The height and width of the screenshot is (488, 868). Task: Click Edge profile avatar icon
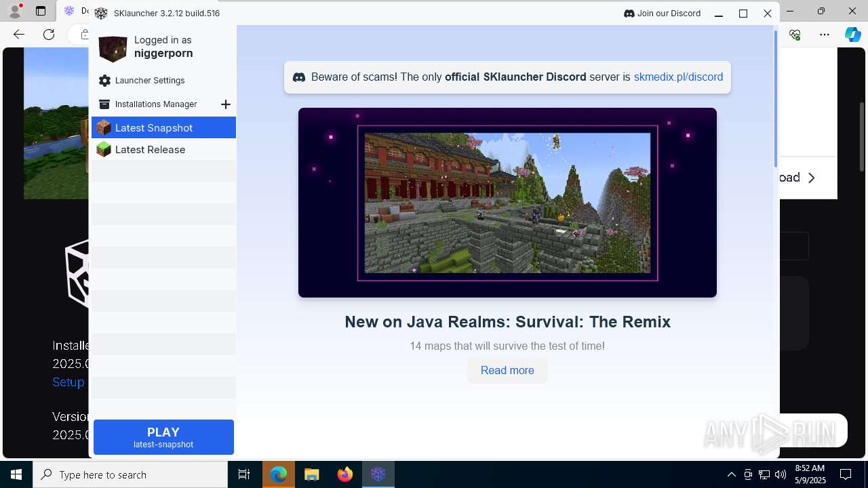pyautogui.click(x=15, y=11)
